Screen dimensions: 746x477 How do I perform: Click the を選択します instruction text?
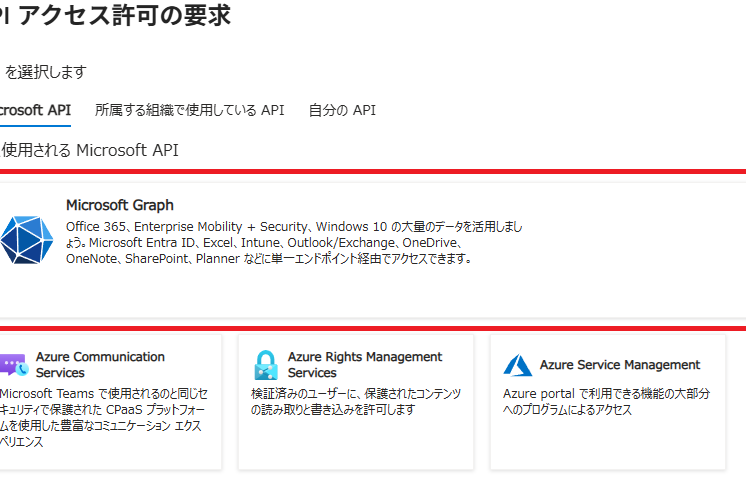click(x=45, y=72)
